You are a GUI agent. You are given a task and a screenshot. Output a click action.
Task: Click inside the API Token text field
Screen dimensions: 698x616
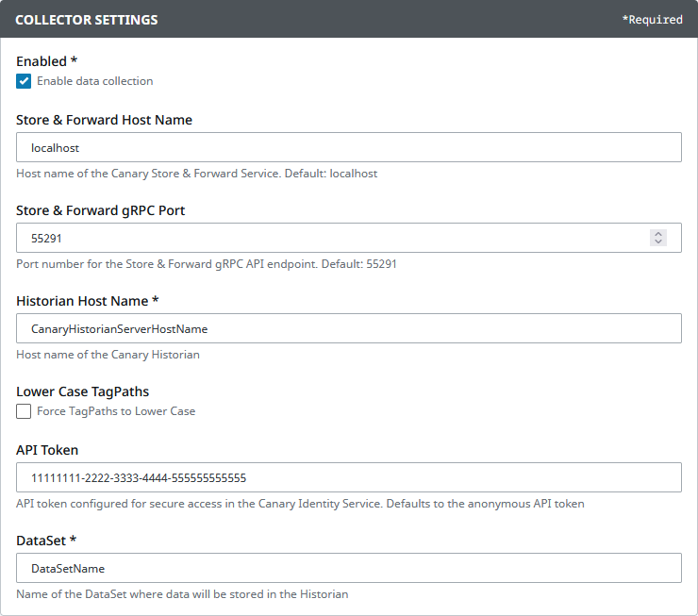349,477
